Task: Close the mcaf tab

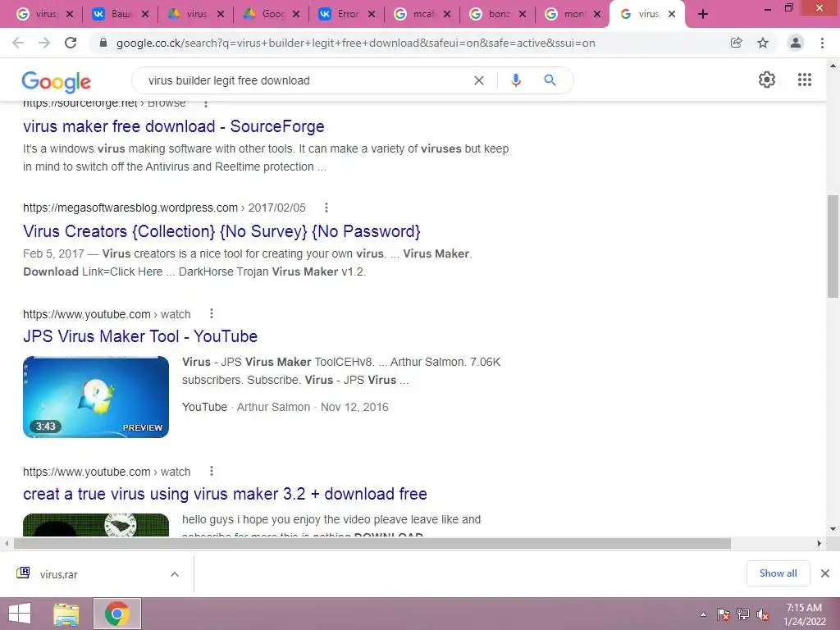Action: (447, 15)
